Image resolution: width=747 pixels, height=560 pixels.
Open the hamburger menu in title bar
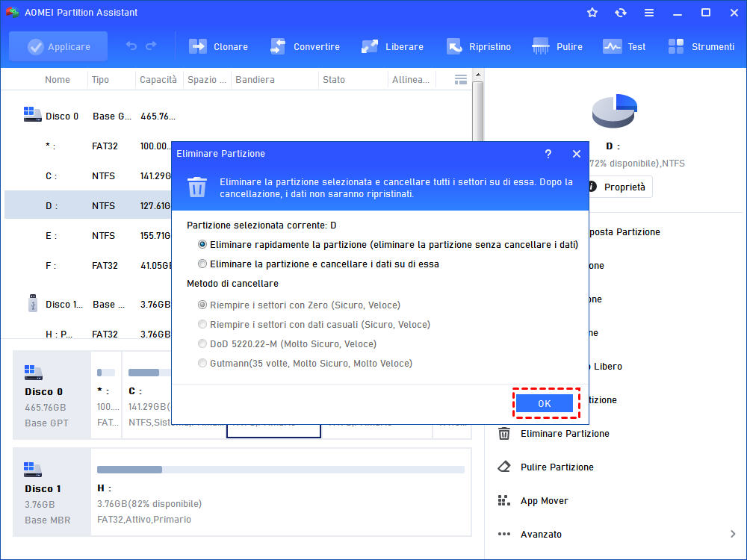(649, 13)
